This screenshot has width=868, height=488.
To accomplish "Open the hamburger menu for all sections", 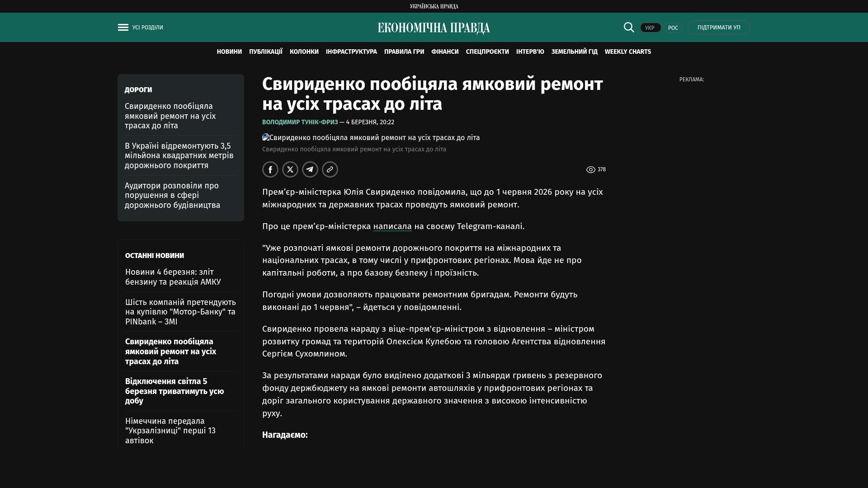I will coord(123,28).
